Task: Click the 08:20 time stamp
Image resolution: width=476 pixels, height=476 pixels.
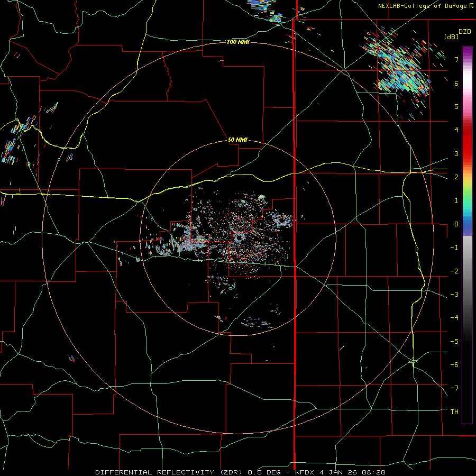Action: coord(374,472)
